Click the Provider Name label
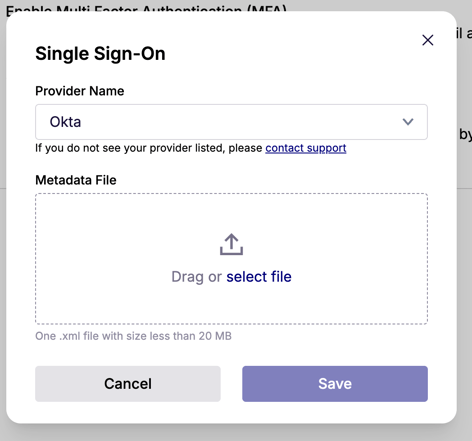472x441 pixels. coord(80,91)
